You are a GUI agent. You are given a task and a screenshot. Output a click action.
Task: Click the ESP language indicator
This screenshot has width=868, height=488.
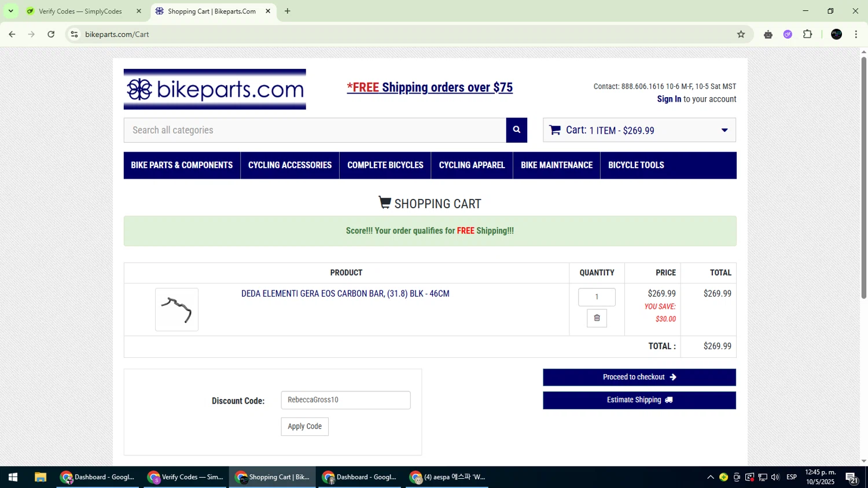click(x=792, y=477)
